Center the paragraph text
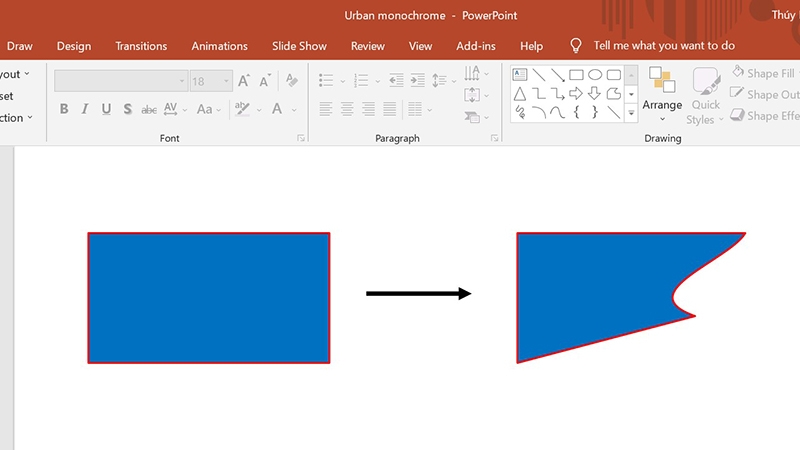 347,109
